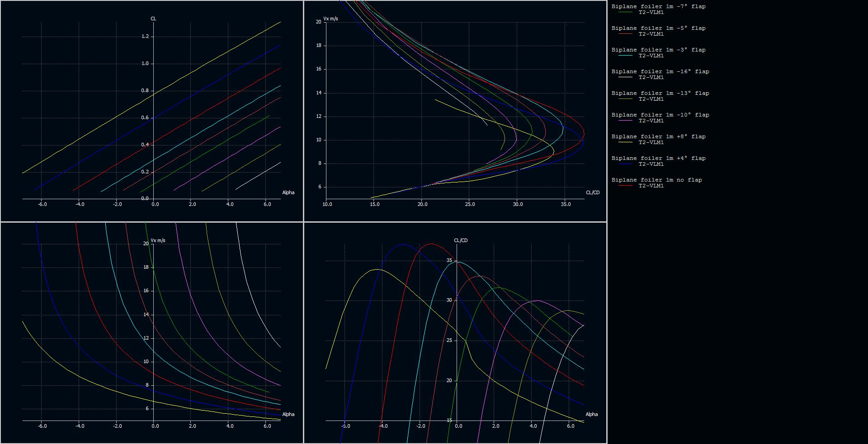Select the "Biplane foiler 1m -7° flap" legend entry
This screenshot has height=444, width=868.
coord(658,7)
